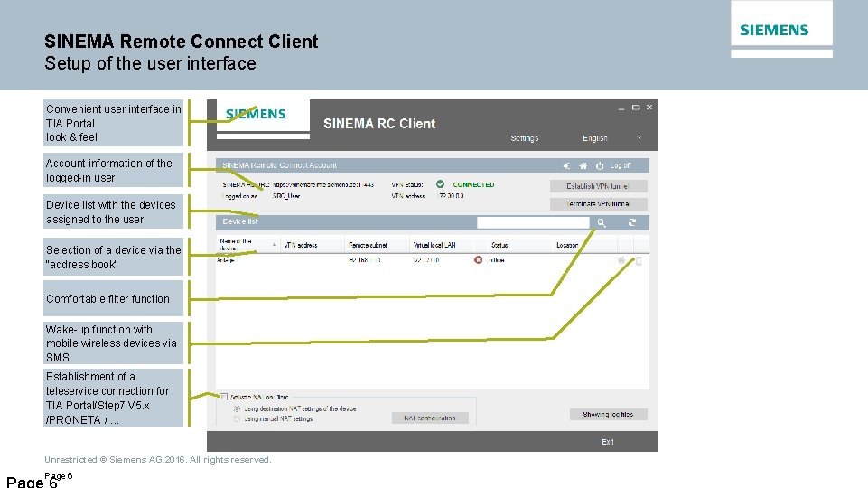Open the English language menu

click(594, 138)
